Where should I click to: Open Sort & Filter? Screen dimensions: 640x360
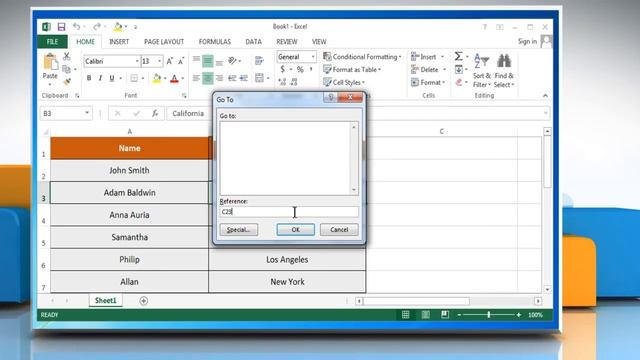(482, 71)
